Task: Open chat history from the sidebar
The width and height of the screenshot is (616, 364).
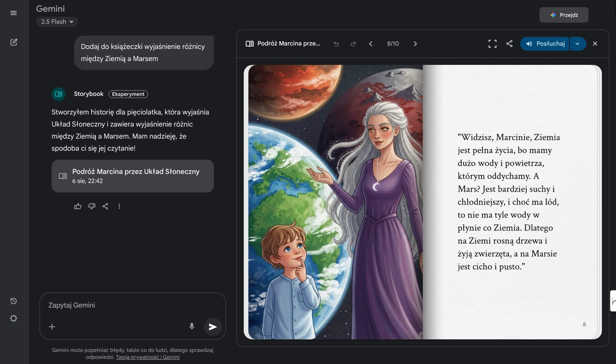Action: click(x=13, y=301)
